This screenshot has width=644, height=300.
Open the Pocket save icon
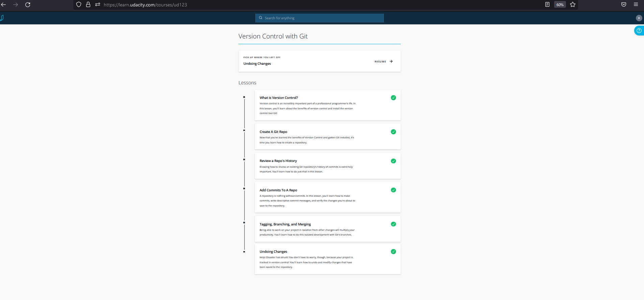624,4
